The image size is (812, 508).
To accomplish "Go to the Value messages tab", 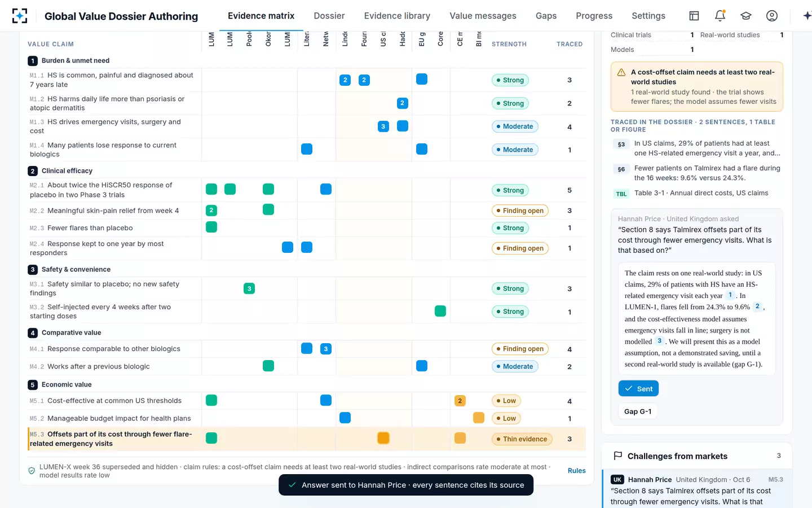I will [483, 16].
